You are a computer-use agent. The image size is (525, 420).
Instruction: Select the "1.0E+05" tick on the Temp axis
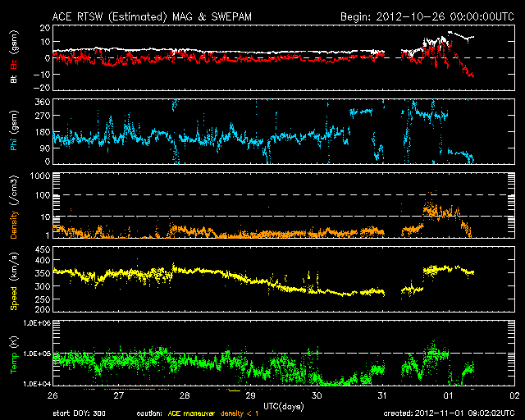pos(37,354)
